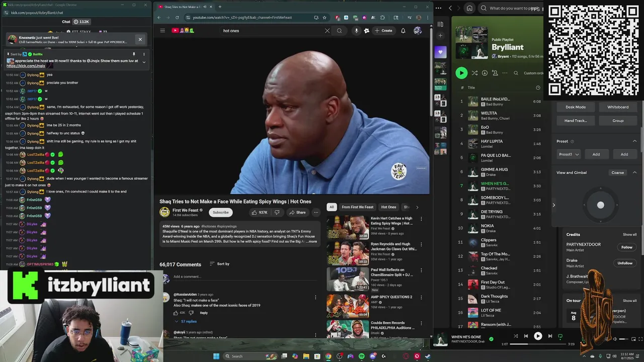Click the Create button on YouTube
The image size is (644, 362).
(x=383, y=31)
